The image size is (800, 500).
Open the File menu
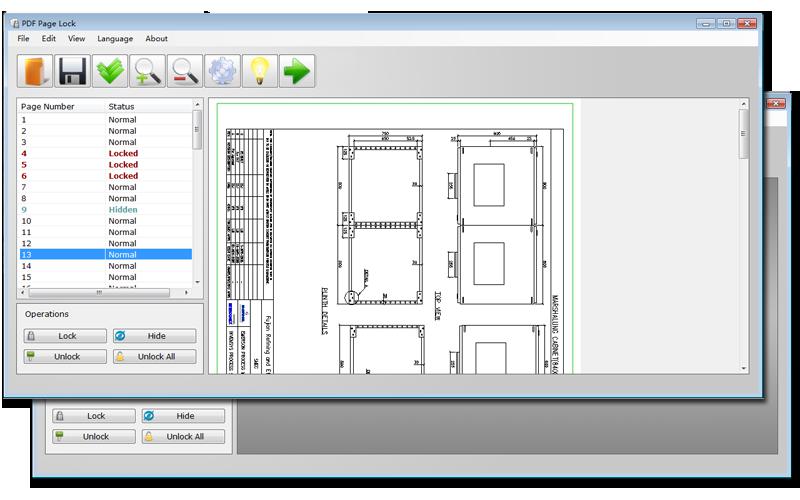(23, 39)
